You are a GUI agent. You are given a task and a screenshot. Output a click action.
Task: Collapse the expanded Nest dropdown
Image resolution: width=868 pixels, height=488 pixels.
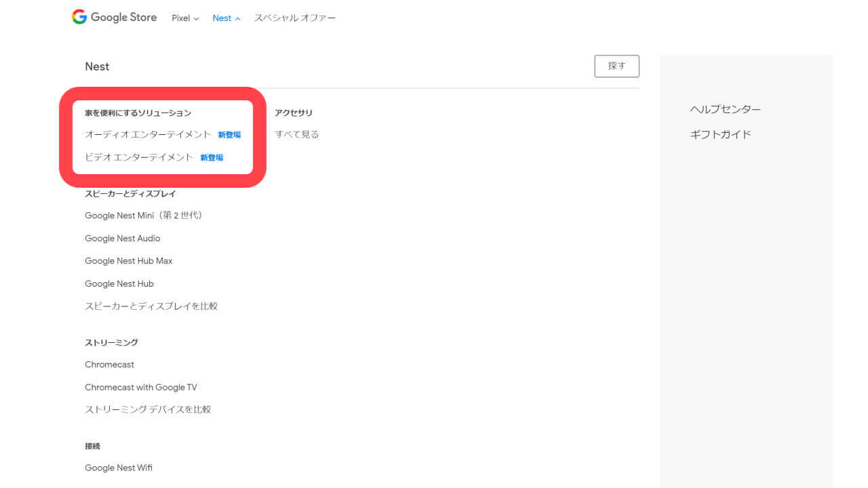[x=226, y=18]
